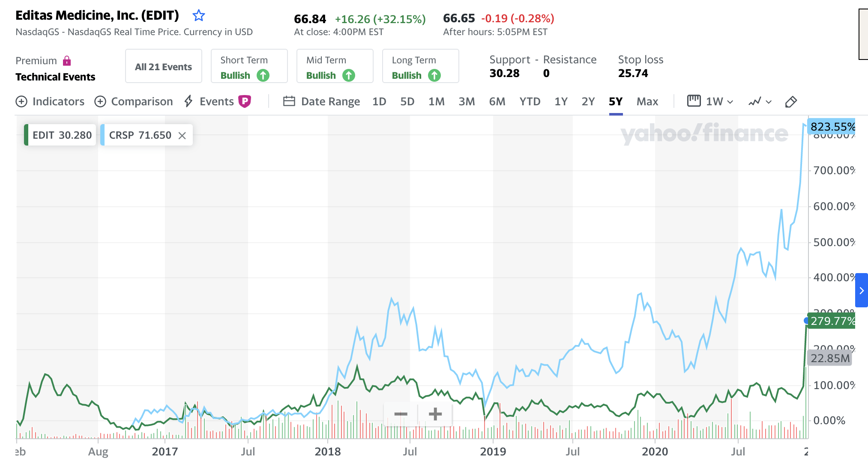Remove the CRSP comparison with X

pyautogui.click(x=182, y=136)
